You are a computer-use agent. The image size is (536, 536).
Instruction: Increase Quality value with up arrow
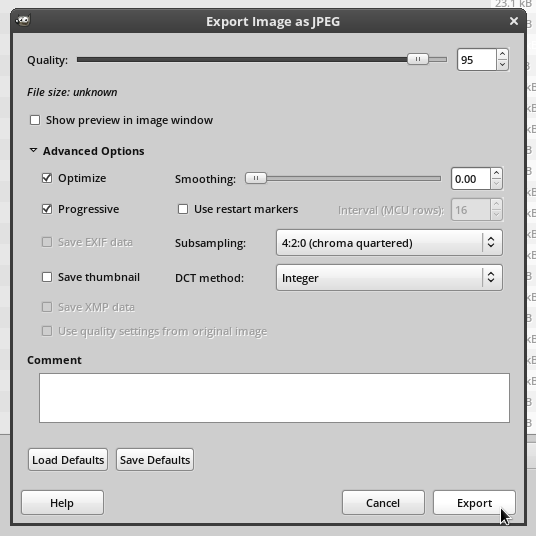pos(502,54)
